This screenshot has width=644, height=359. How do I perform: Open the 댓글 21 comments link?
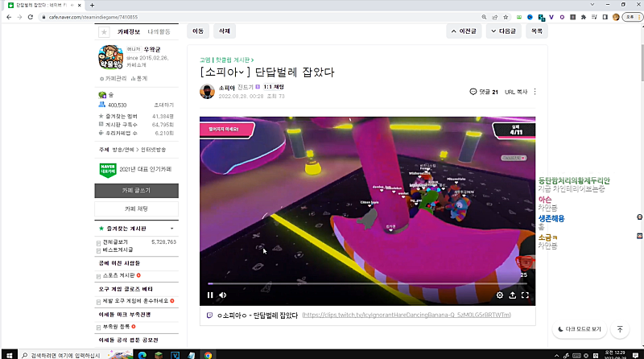point(484,92)
